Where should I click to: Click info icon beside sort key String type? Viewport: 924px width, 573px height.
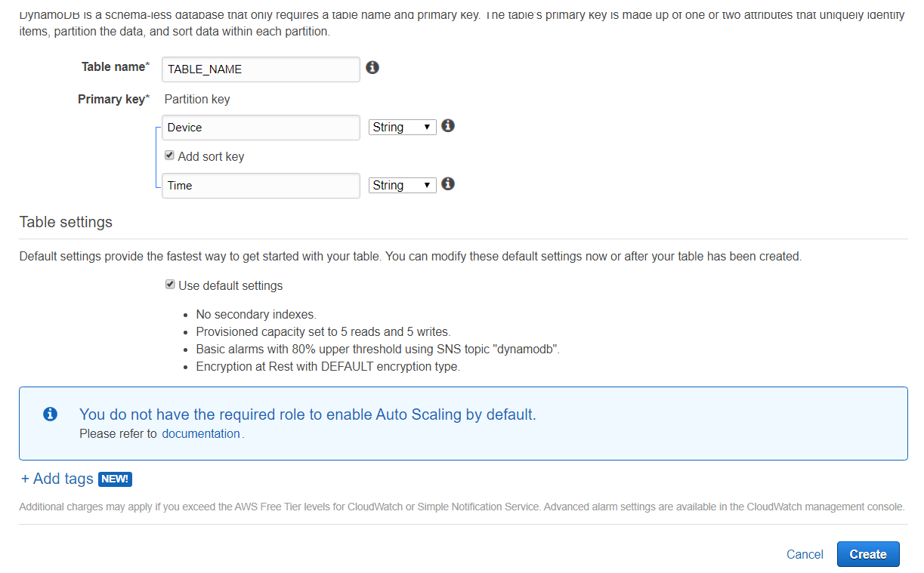(x=448, y=184)
